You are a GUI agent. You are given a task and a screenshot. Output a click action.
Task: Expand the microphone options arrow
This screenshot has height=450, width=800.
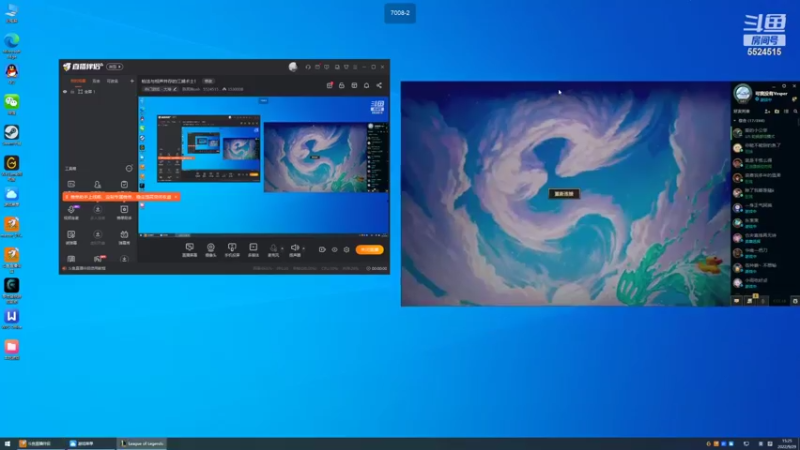[x=282, y=248]
